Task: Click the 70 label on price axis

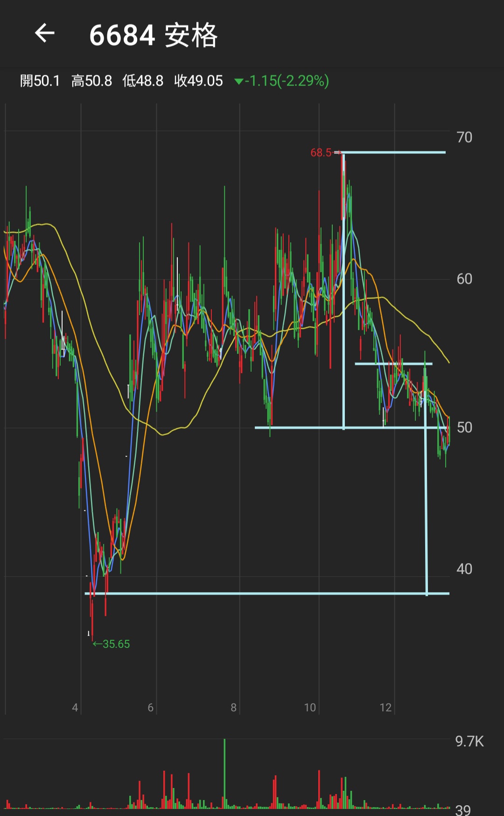Action: click(464, 137)
